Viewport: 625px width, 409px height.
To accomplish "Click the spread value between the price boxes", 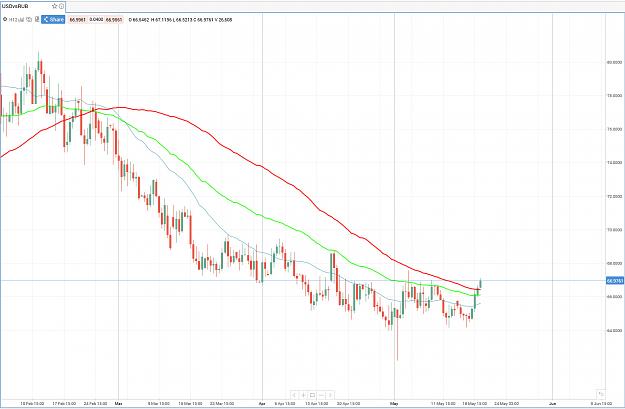I will tap(96, 20).
